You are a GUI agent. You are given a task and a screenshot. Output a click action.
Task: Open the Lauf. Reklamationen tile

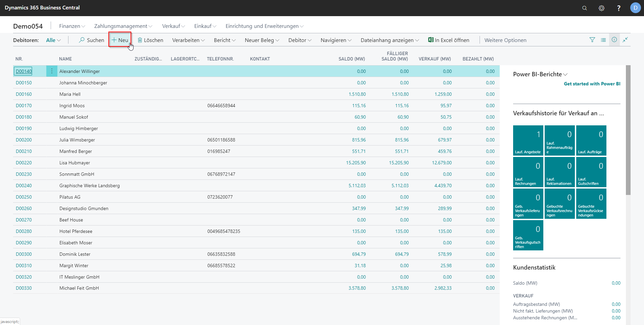[x=560, y=172]
